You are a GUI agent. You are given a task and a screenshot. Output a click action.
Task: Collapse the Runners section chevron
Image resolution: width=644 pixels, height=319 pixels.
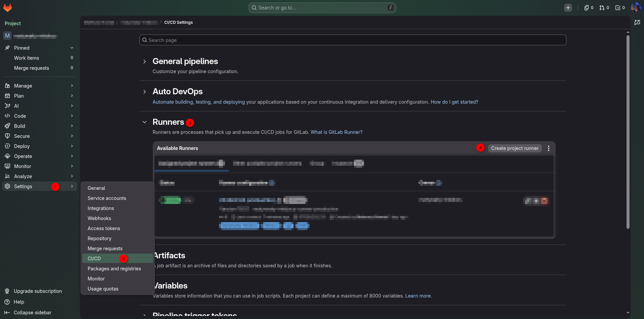coord(144,122)
